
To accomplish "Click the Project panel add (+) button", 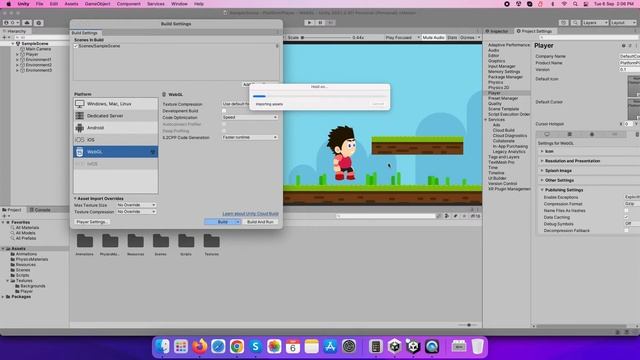I will (5, 216).
